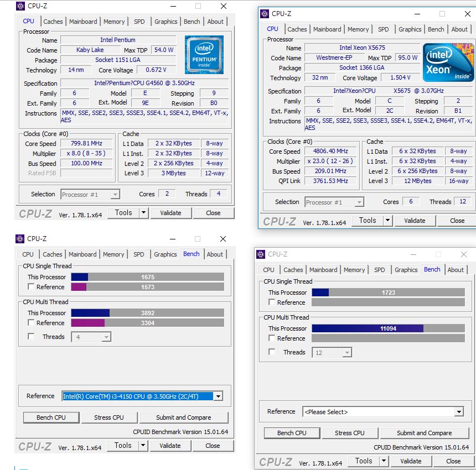Image resolution: width=476 pixels, height=470 pixels.
Task: Click the 3761.53 MHz QPI Link value
Action: point(330,181)
